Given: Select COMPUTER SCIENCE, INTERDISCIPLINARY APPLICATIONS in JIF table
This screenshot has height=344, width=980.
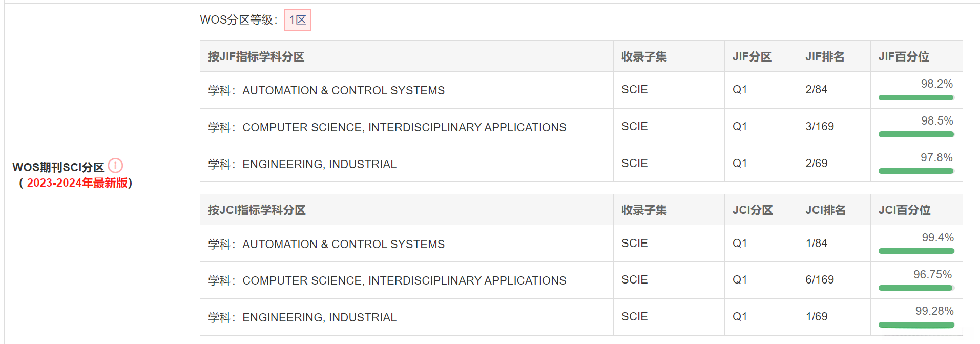Looking at the screenshot, I should coord(404,127).
